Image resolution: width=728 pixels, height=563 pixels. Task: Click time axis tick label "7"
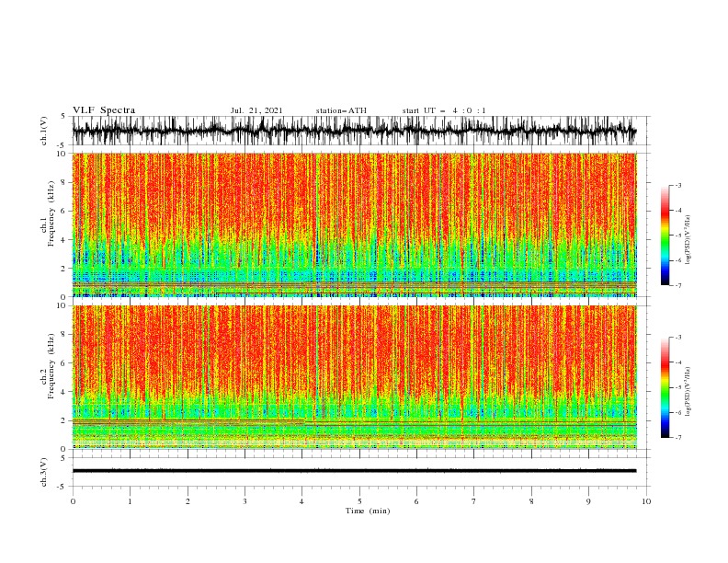point(474,501)
